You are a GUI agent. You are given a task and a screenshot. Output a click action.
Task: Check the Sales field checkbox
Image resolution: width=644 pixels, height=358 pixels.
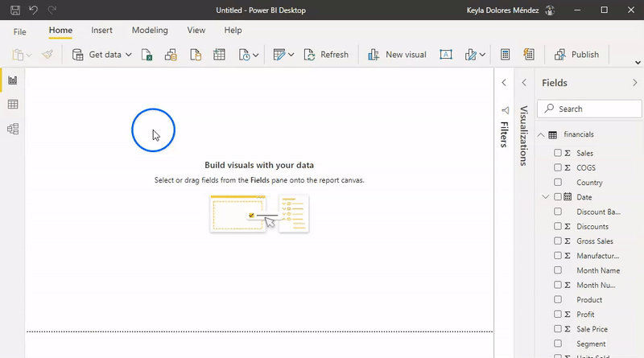tap(557, 153)
